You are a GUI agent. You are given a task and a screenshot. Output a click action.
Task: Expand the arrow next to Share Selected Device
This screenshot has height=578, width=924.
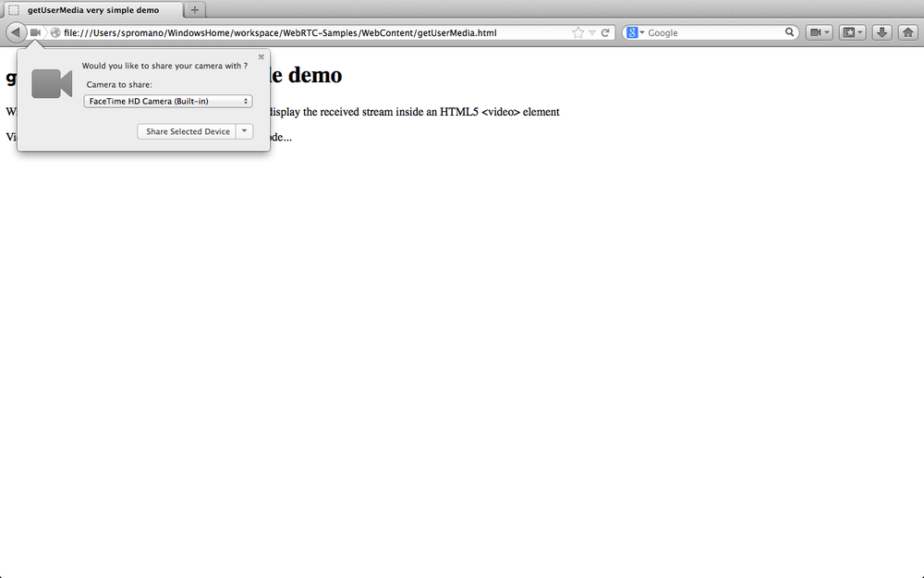pyautogui.click(x=244, y=131)
